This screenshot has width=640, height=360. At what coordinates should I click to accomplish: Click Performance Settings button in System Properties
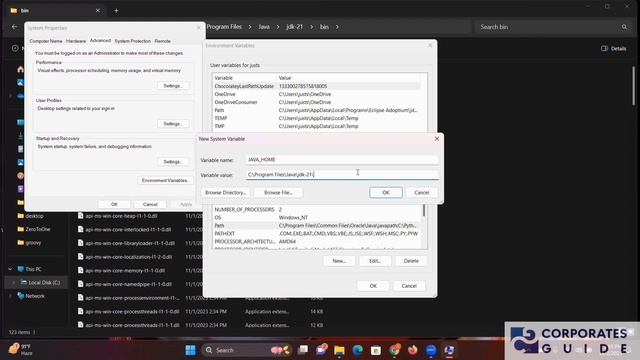(x=173, y=86)
